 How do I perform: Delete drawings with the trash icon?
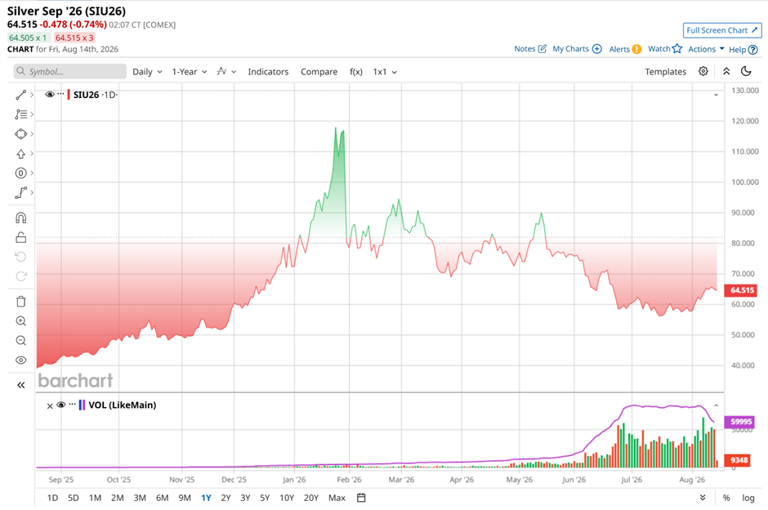pos(21,301)
